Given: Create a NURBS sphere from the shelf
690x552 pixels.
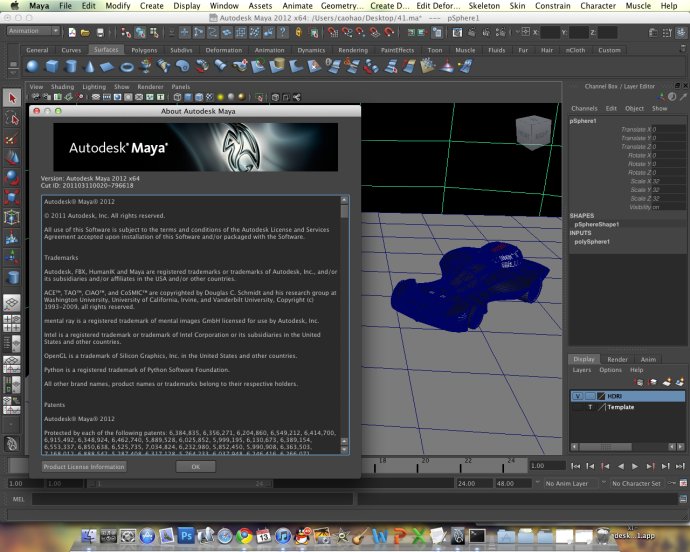Looking at the screenshot, I should (x=33, y=66).
